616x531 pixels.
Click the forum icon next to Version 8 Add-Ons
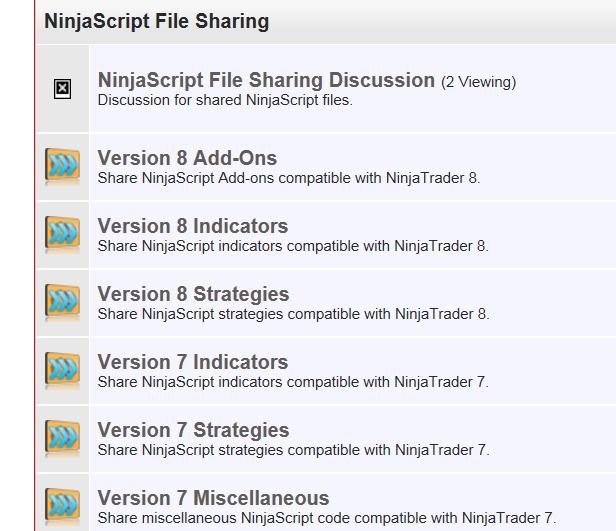pyautogui.click(x=62, y=165)
